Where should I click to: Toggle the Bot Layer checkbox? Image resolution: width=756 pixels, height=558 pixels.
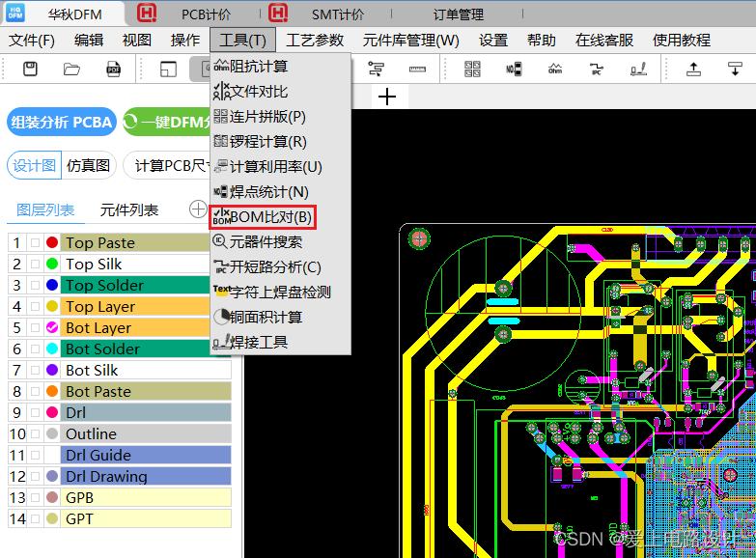pos(35,327)
